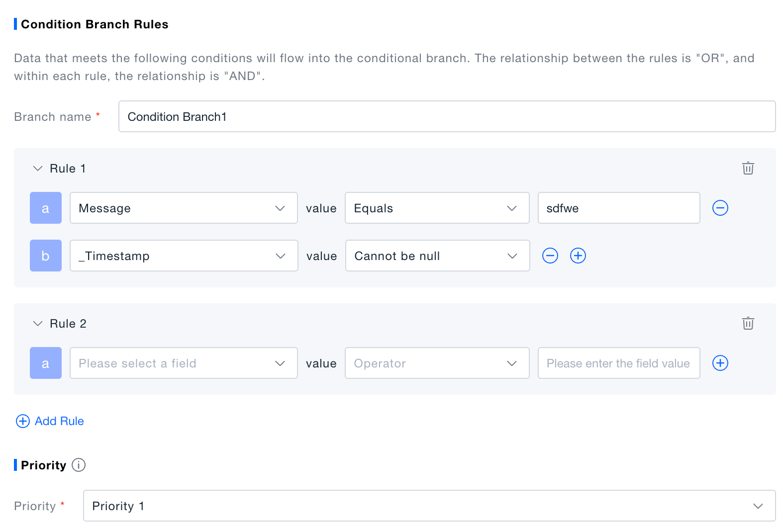783x532 pixels.
Task: Click the Branch name input field
Action: tap(446, 116)
